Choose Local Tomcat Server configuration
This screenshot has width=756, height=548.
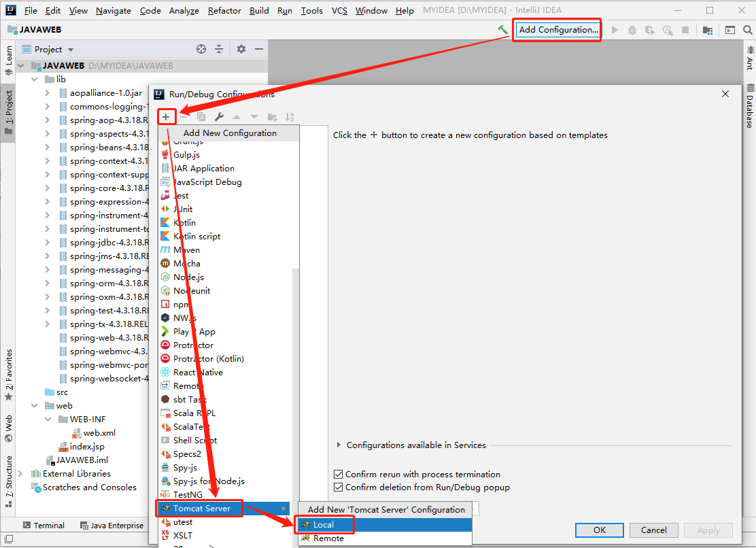(x=385, y=525)
